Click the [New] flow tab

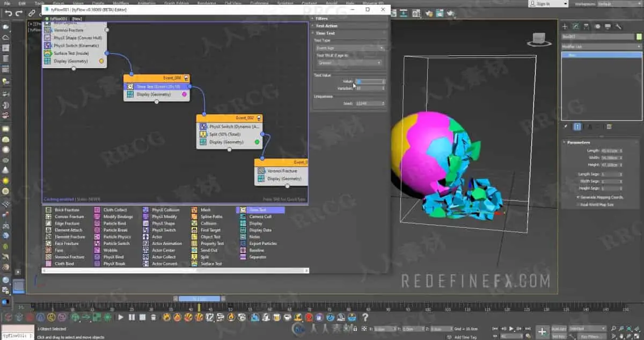[77, 18]
